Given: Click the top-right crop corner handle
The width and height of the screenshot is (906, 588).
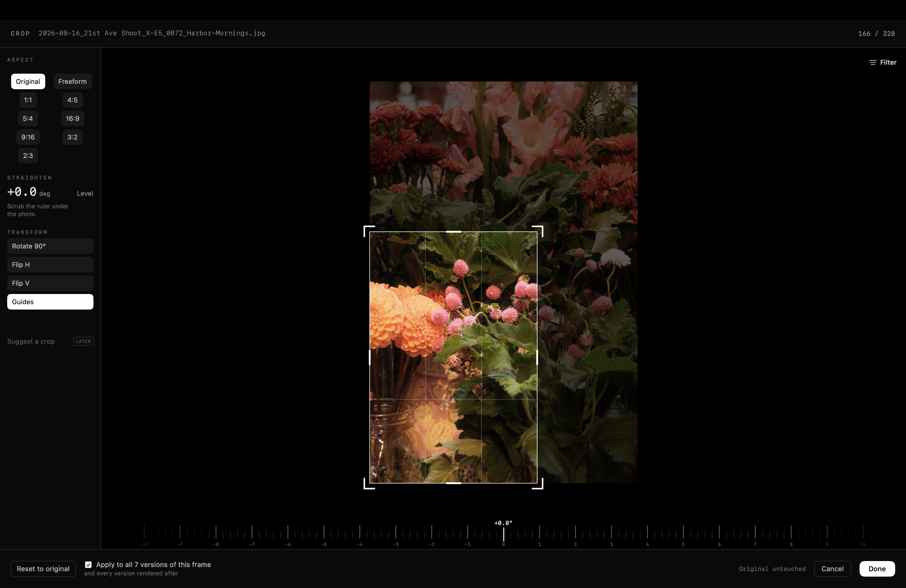Looking at the screenshot, I should tap(538, 231).
